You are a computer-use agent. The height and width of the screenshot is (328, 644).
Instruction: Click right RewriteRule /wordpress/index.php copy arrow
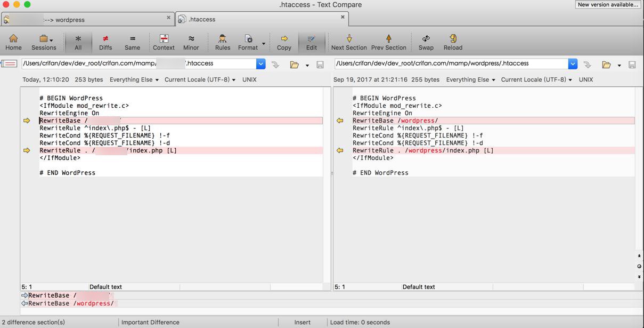(x=340, y=150)
